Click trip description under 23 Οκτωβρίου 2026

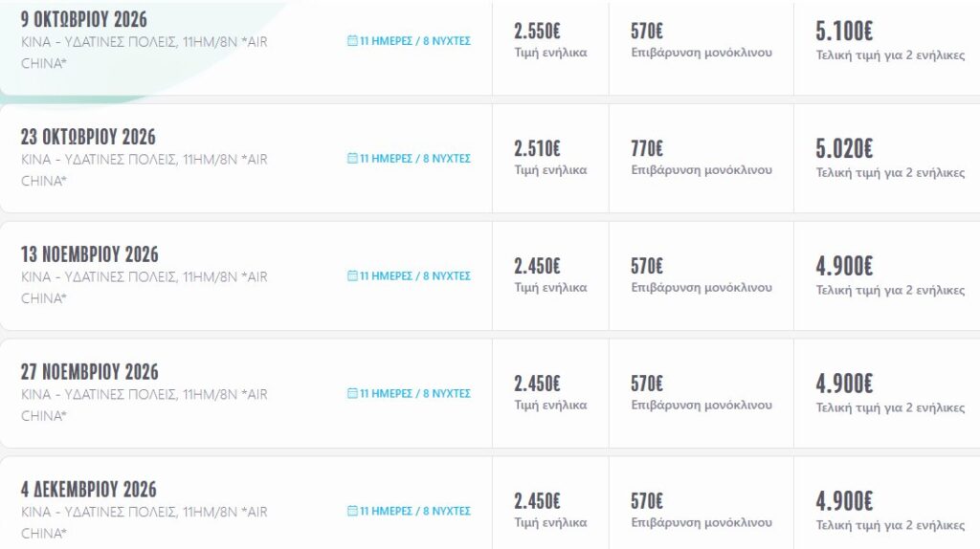click(x=145, y=170)
